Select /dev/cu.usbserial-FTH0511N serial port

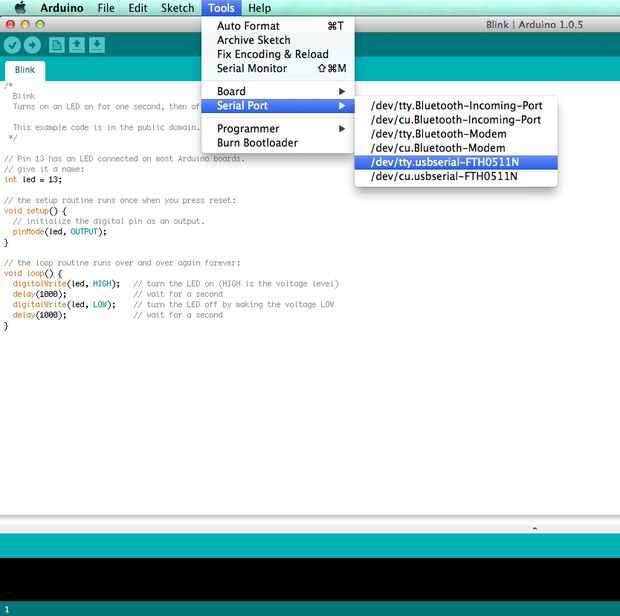coord(456,176)
